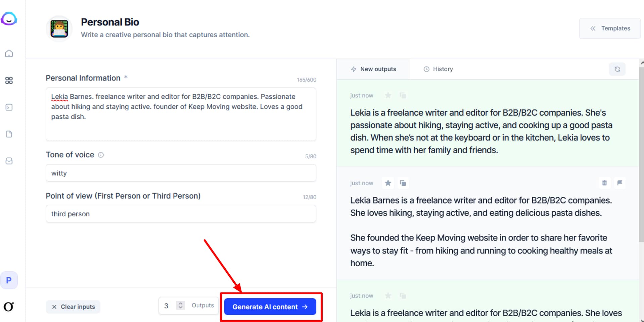644x322 pixels.
Task: Click Generate AI content button
Action: pos(270,307)
